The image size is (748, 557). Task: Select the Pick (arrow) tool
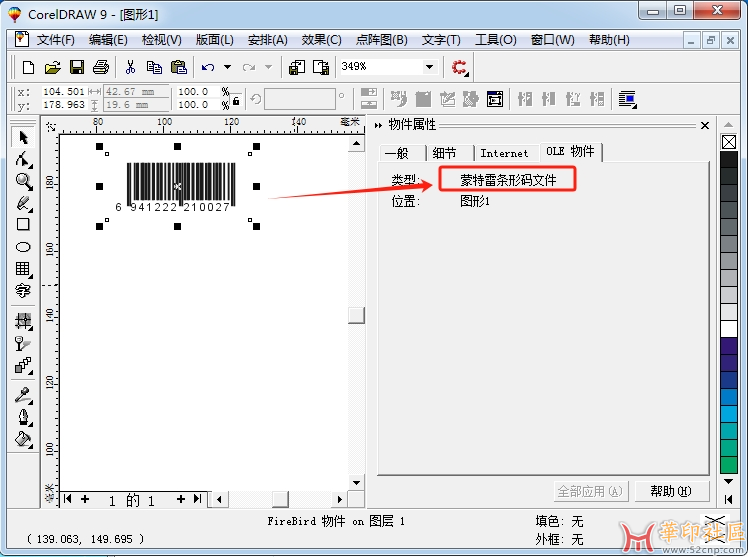(23, 138)
